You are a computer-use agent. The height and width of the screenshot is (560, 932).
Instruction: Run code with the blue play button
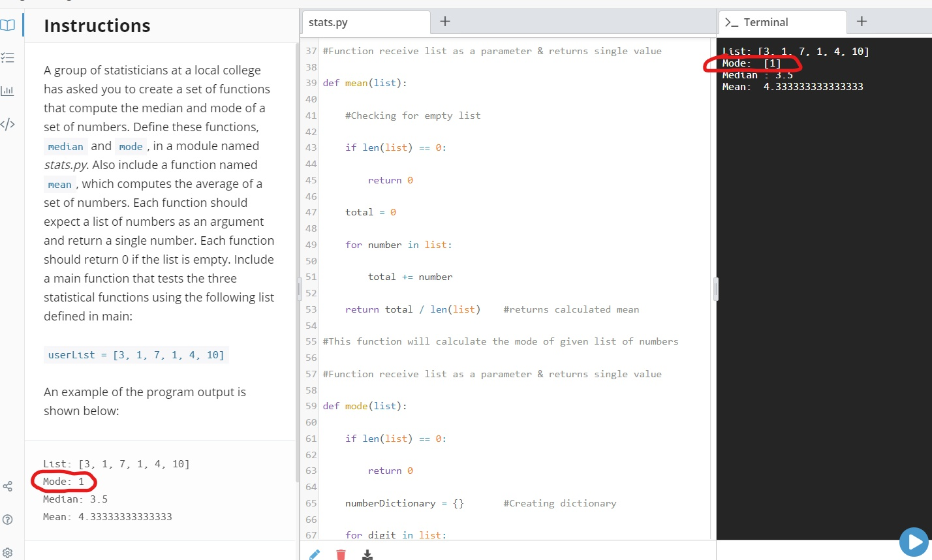pyautogui.click(x=914, y=542)
